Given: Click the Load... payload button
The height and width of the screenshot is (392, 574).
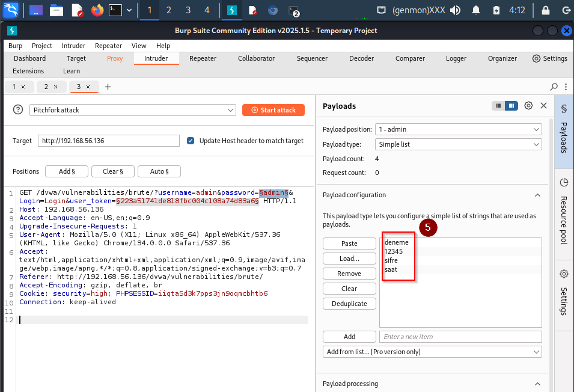Looking at the screenshot, I should 349,259.
